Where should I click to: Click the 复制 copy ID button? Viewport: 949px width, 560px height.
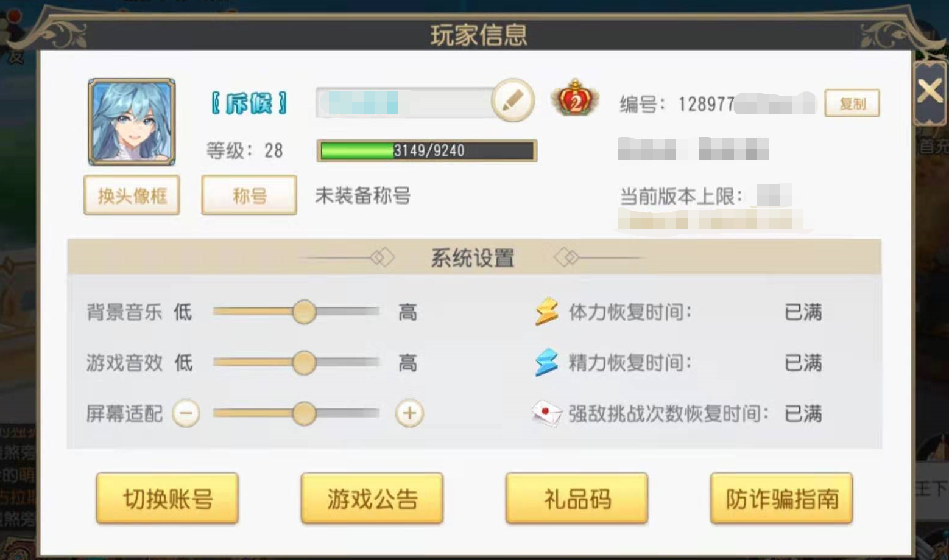(x=852, y=103)
